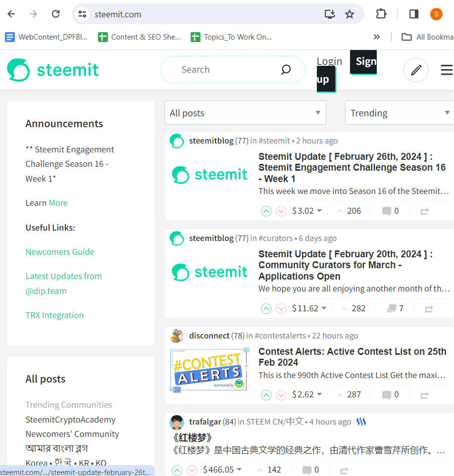
Task: Open the trafalgar author profile
Action: pos(205,422)
